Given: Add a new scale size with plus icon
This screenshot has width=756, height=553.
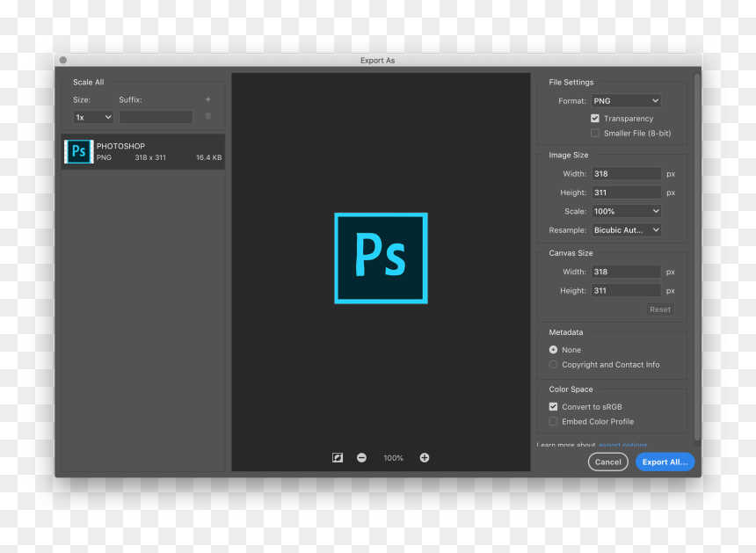Looking at the screenshot, I should 207,99.
